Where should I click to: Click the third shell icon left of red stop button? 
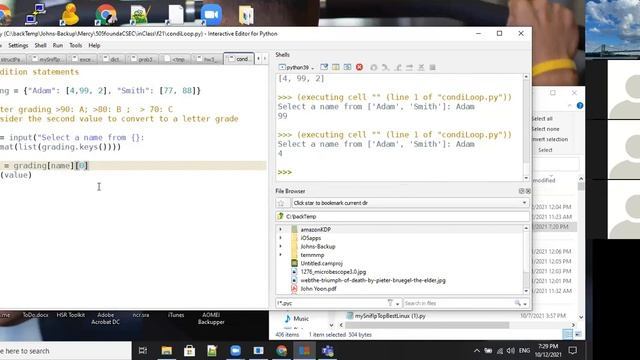point(347,67)
